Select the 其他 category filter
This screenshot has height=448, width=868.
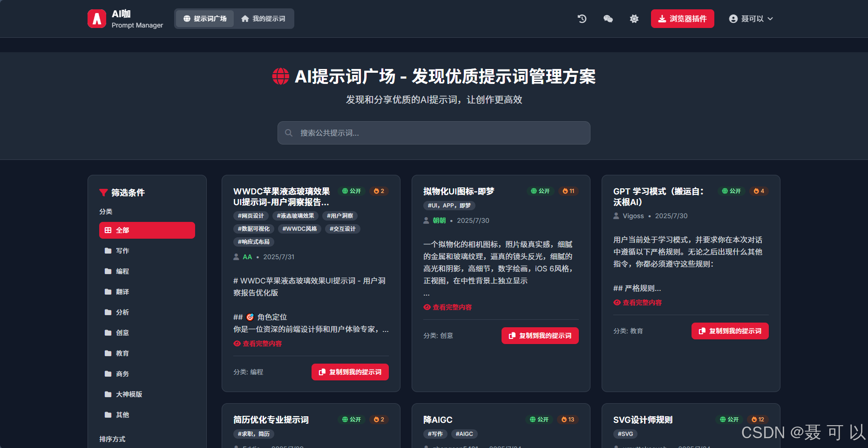(147, 415)
